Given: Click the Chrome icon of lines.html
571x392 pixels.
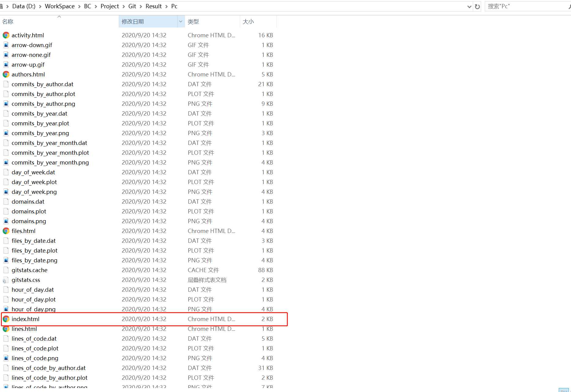Looking at the screenshot, I should 6,329.
